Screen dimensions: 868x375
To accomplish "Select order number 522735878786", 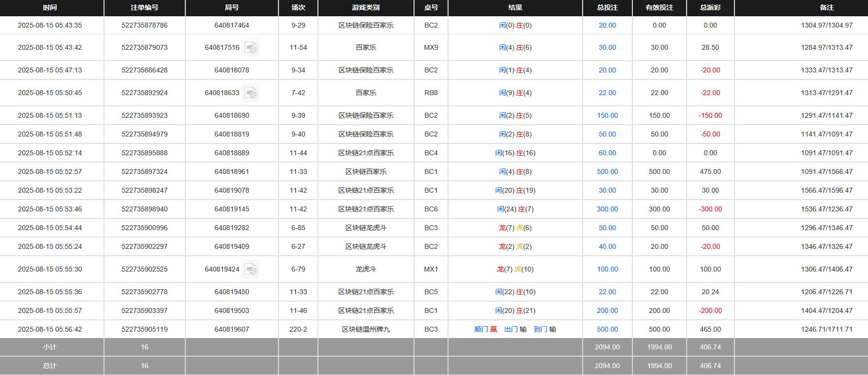I will [144, 25].
